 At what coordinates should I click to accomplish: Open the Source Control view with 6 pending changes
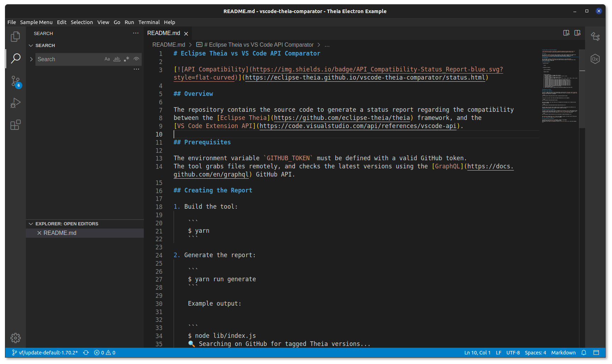15,81
